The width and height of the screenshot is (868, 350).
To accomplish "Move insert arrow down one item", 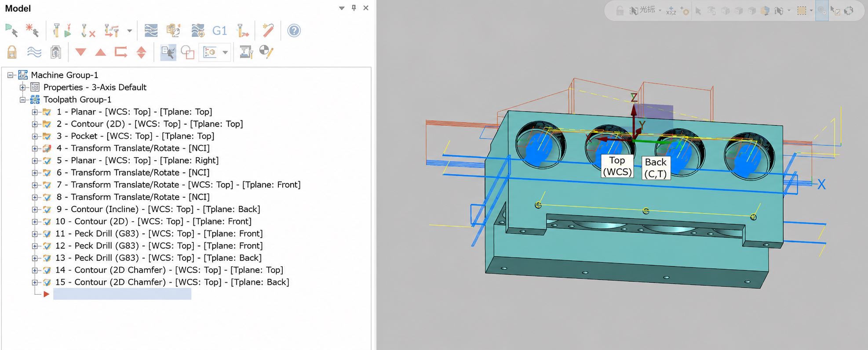I will [x=80, y=52].
